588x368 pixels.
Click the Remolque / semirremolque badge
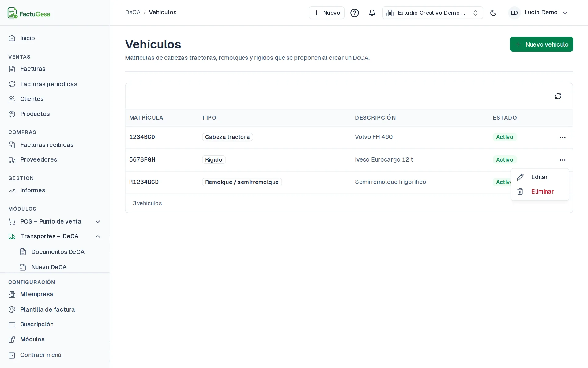tap(242, 182)
